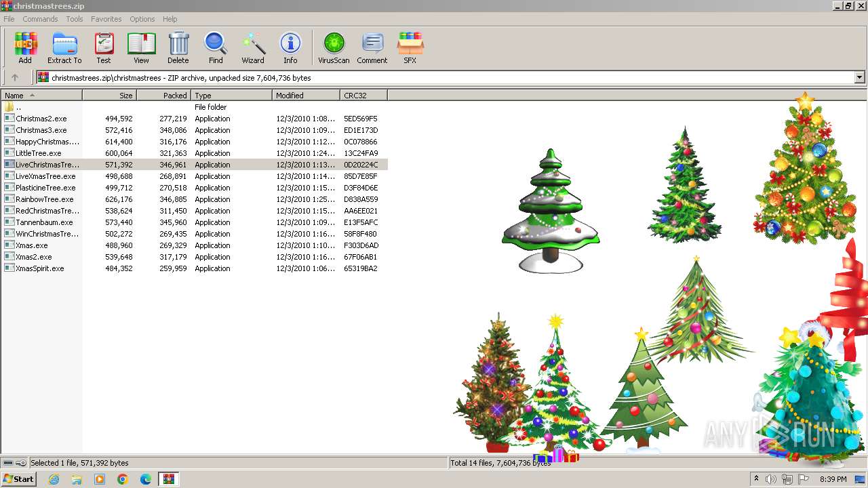Sort by CRC32 column header
The width and height of the screenshot is (868, 488).
coord(363,96)
